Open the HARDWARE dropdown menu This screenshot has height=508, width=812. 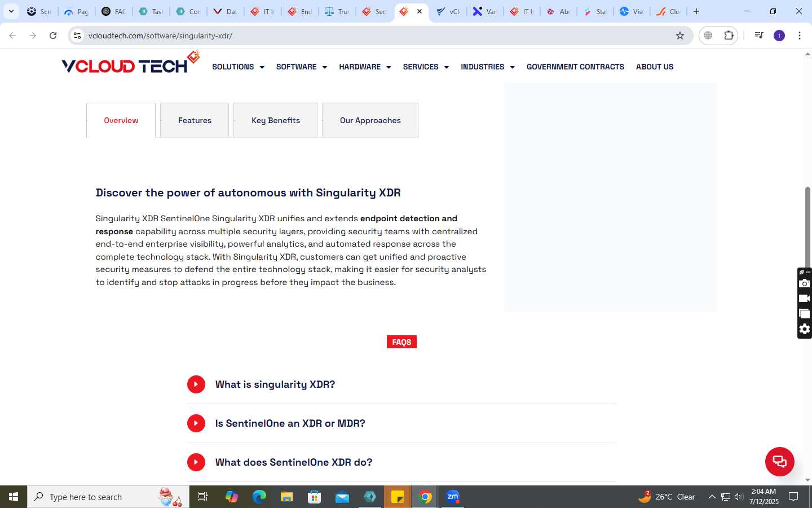(x=365, y=67)
